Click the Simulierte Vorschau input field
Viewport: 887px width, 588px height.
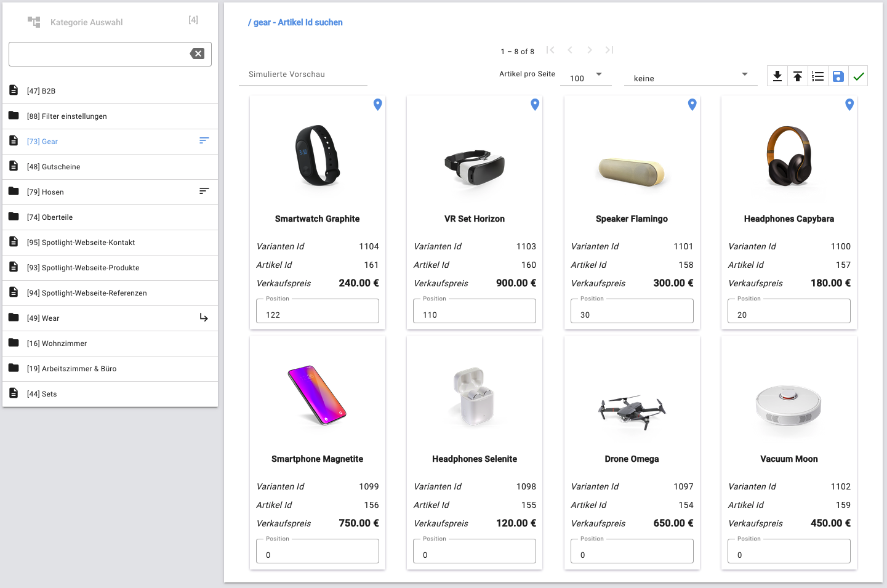pyautogui.click(x=303, y=75)
